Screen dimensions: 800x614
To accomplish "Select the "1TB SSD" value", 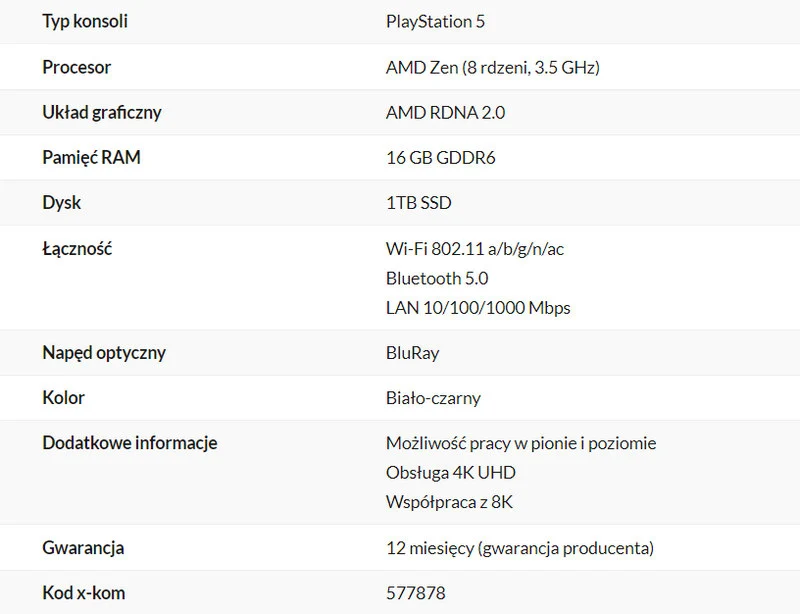I will pos(418,203).
